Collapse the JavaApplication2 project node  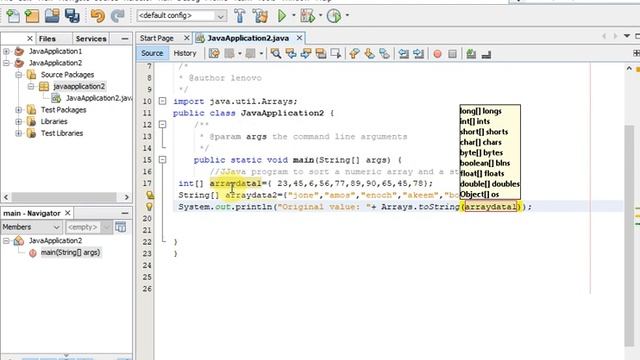coord(7,63)
